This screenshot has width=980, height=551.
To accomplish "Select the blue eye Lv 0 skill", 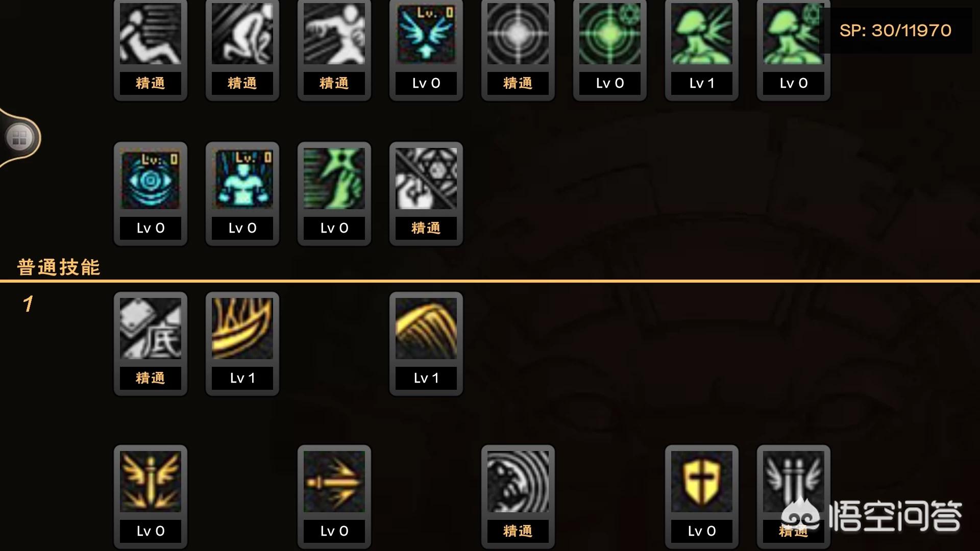I will click(151, 194).
